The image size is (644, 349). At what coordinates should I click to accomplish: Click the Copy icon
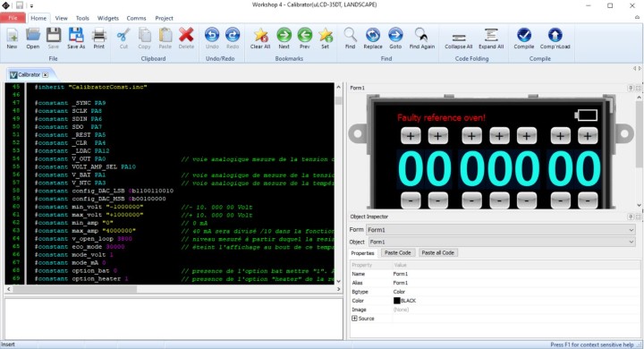point(144,38)
